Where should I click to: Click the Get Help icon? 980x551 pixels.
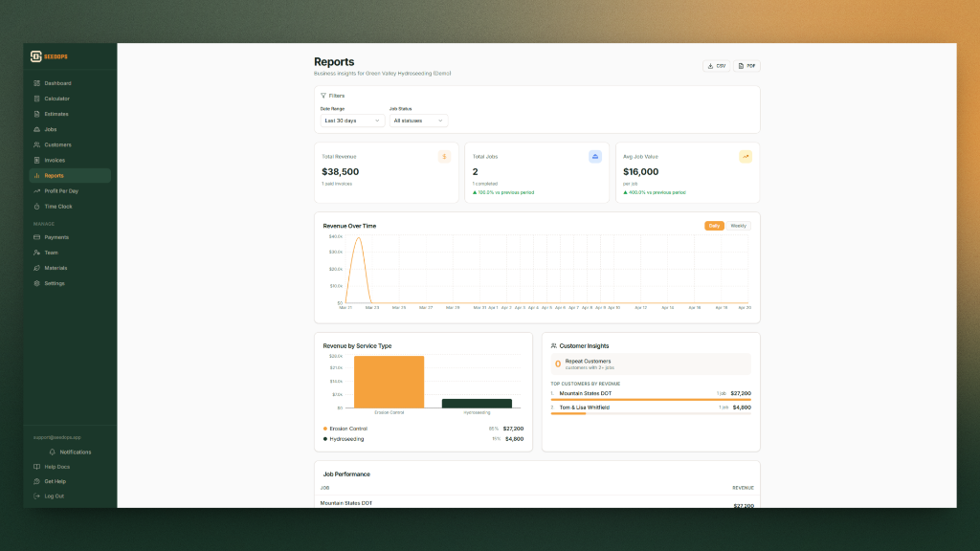coord(37,482)
